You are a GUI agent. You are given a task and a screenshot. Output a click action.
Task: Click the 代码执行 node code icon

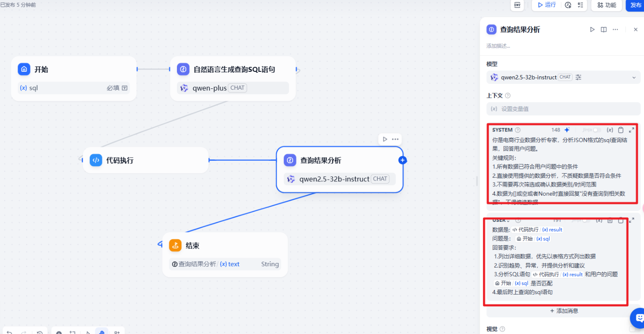pos(96,160)
